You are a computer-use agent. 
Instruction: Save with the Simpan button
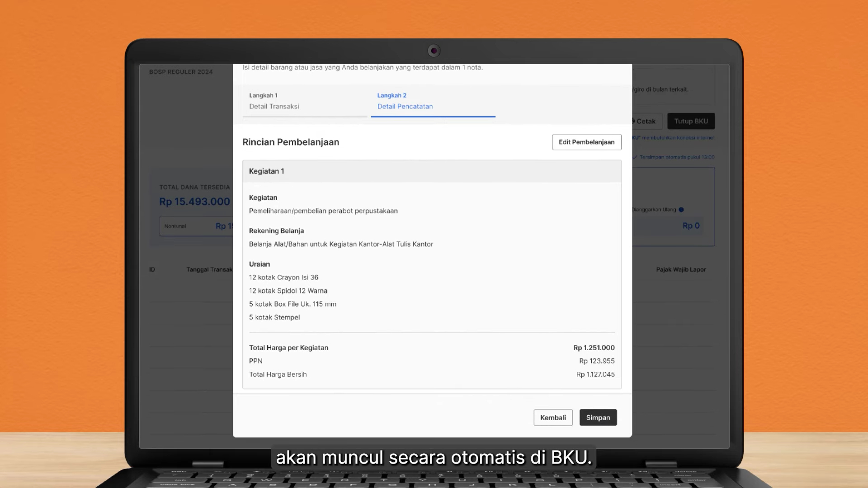pyautogui.click(x=598, y=418)
